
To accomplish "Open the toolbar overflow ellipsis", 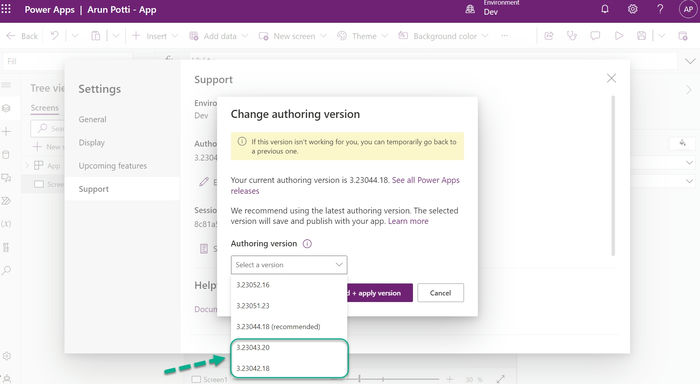I will (x=505, y=36).
